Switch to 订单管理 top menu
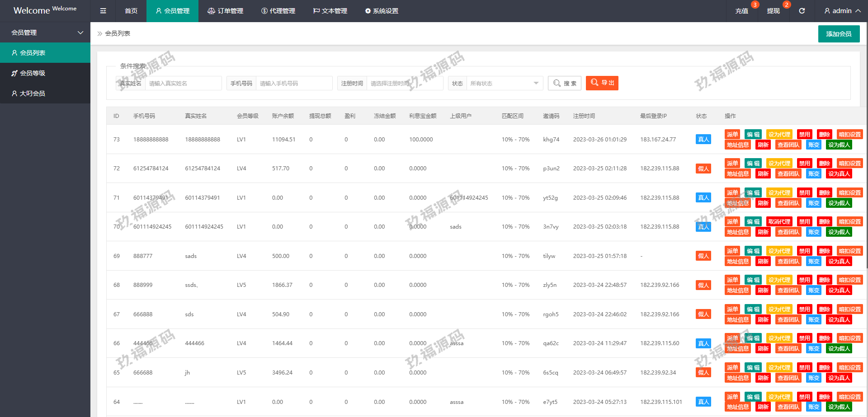 [x=225, y=11]
